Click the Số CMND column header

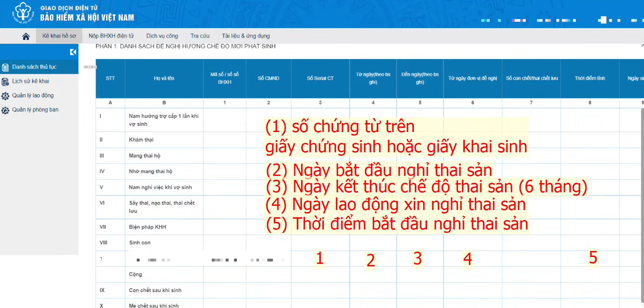[269, 78]
